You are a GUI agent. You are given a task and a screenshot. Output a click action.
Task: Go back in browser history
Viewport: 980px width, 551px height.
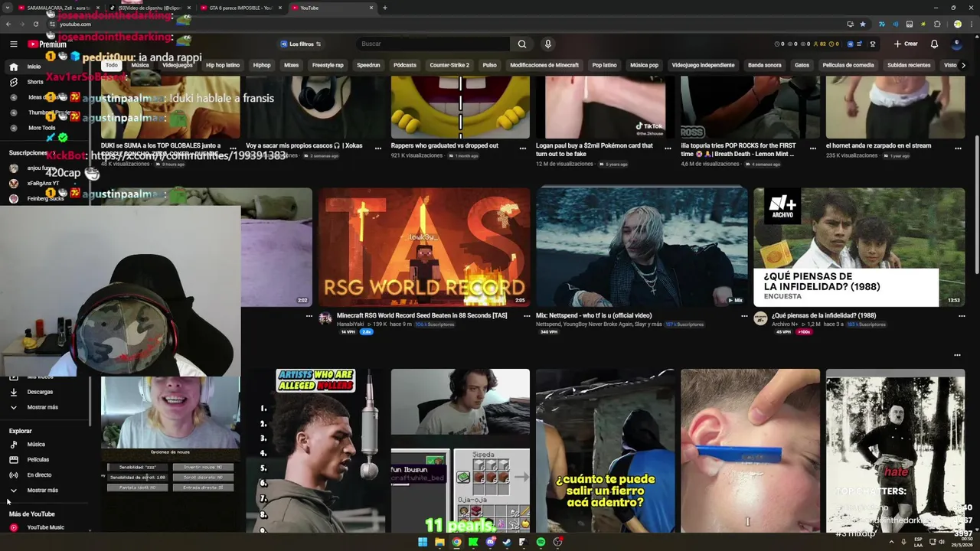[8, 24]
